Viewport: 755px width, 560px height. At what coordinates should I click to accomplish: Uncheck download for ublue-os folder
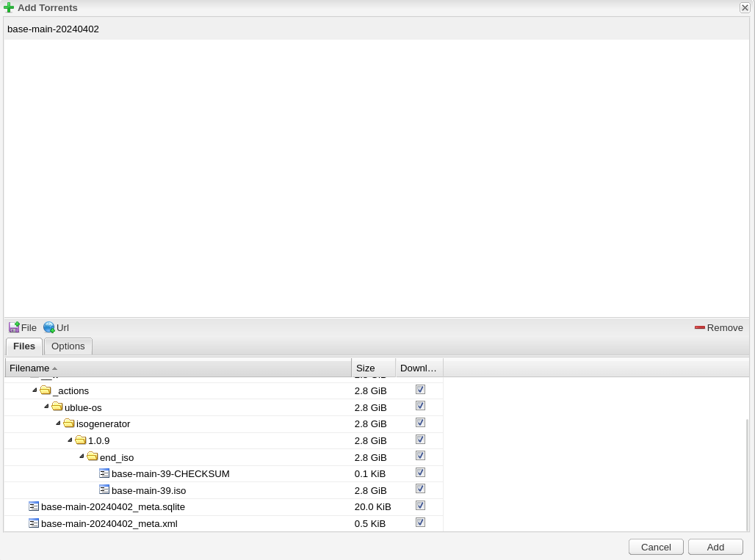[x=420, y=406]
